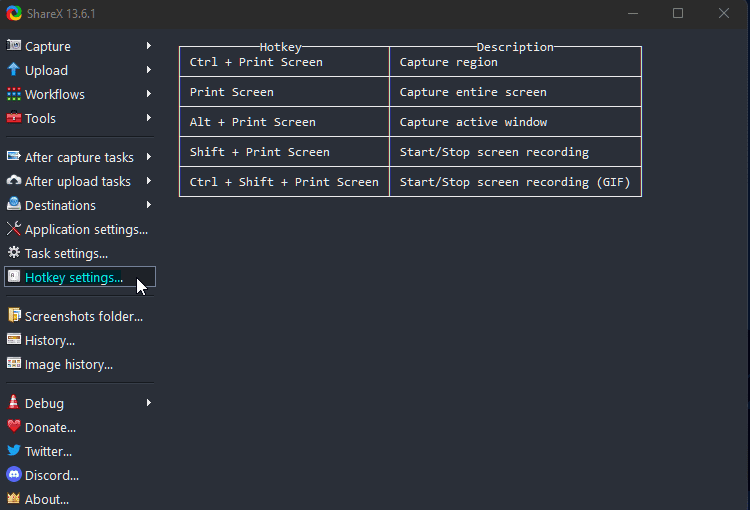
Task: Click the Debug traffic cone icon
Action: (x=14, y=402)
